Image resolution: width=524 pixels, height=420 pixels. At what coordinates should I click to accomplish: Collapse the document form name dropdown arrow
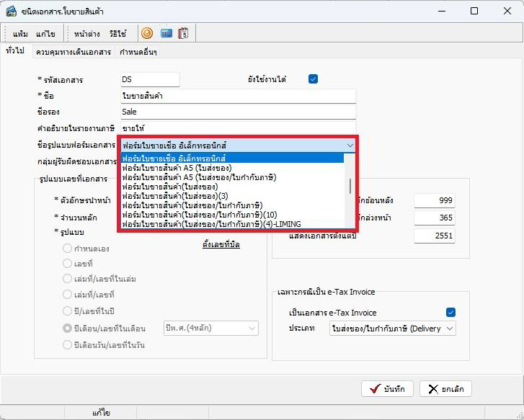coord(350,145)
